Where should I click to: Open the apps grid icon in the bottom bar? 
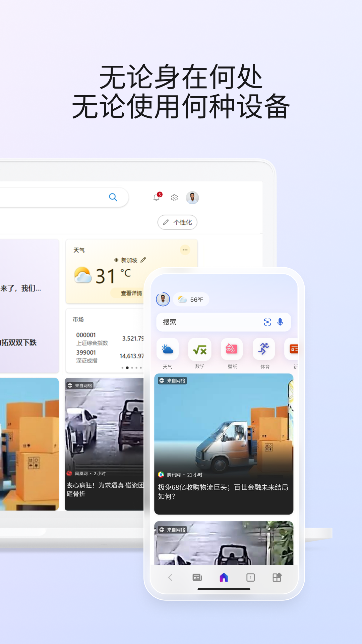(277, 577)
